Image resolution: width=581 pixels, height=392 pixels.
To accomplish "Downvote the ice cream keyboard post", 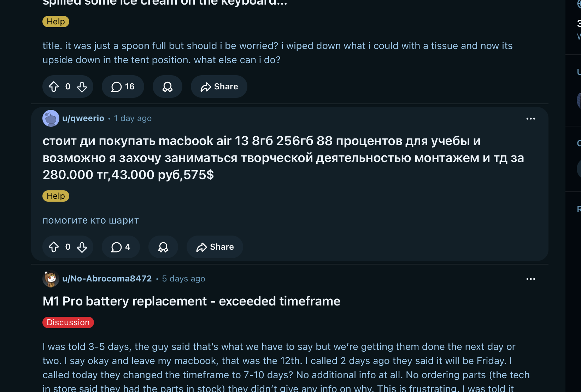I will click(x=82, y=87).
